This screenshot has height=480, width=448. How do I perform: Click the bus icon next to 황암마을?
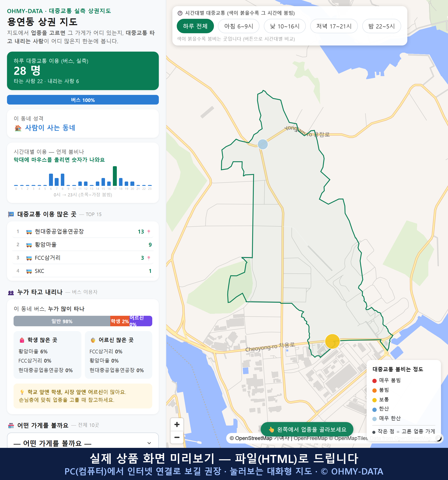click(29, 245)
